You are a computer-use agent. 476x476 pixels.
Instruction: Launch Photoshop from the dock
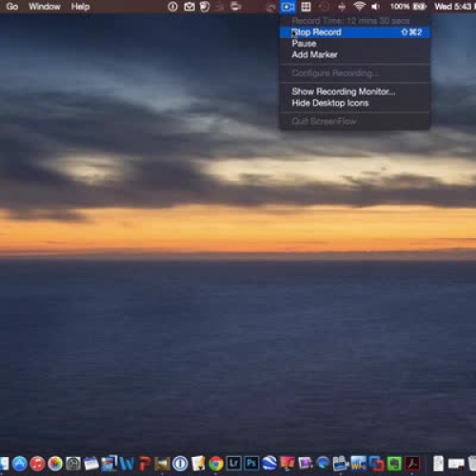click(251, 464)
